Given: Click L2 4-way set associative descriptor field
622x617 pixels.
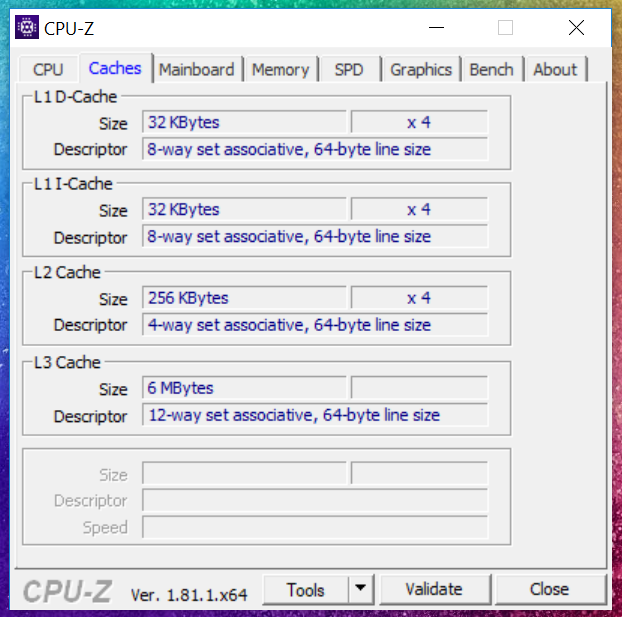Looking at the screenshot, I should coord(315,325).
